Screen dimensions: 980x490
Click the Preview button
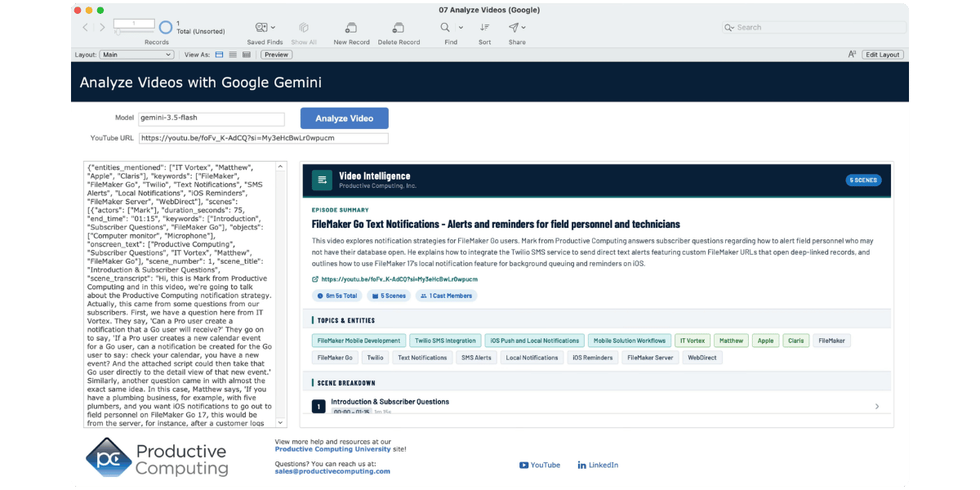pos(276,55)
